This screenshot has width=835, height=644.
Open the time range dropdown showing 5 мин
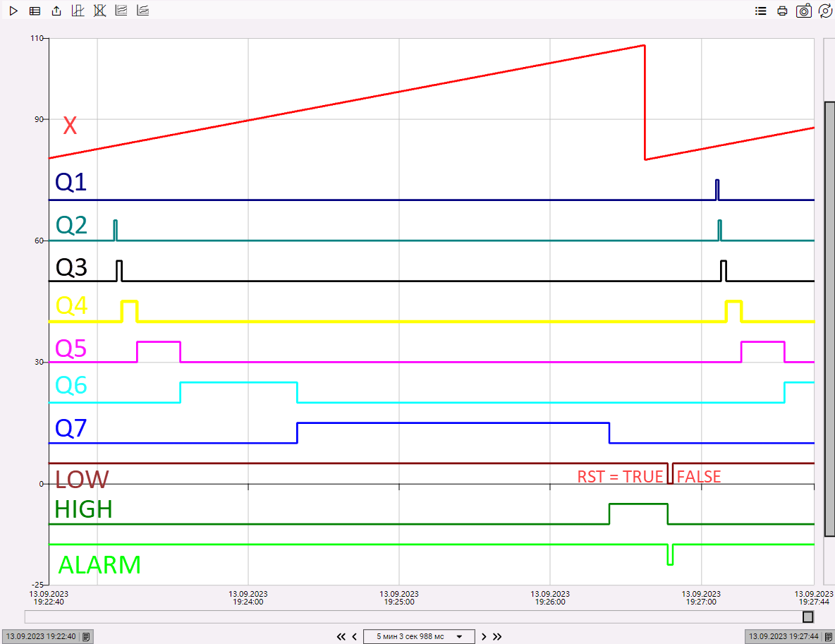point(419,636)
